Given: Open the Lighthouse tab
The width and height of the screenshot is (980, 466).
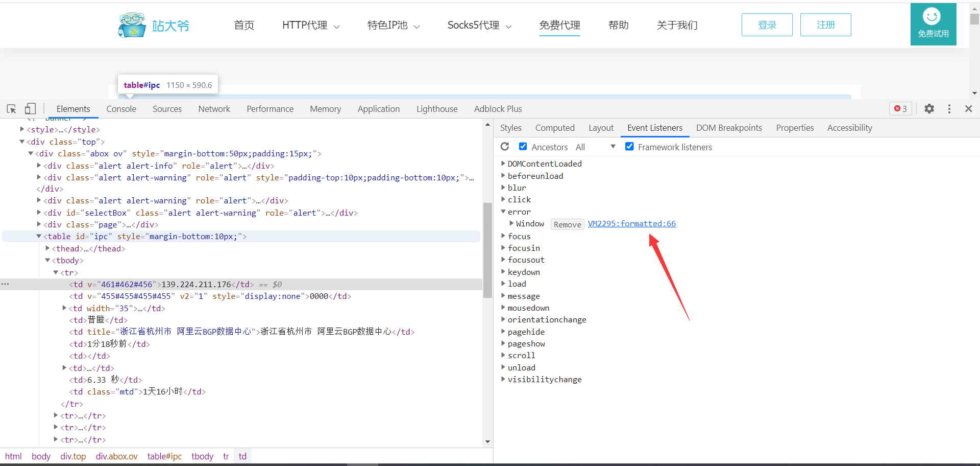Looking at the screenshot, I should 437,109.
